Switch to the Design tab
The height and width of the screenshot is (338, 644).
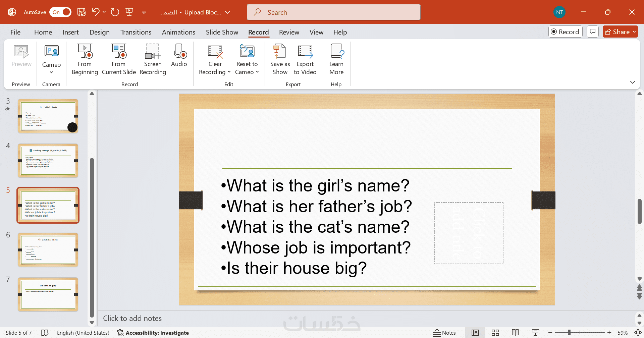100,32
